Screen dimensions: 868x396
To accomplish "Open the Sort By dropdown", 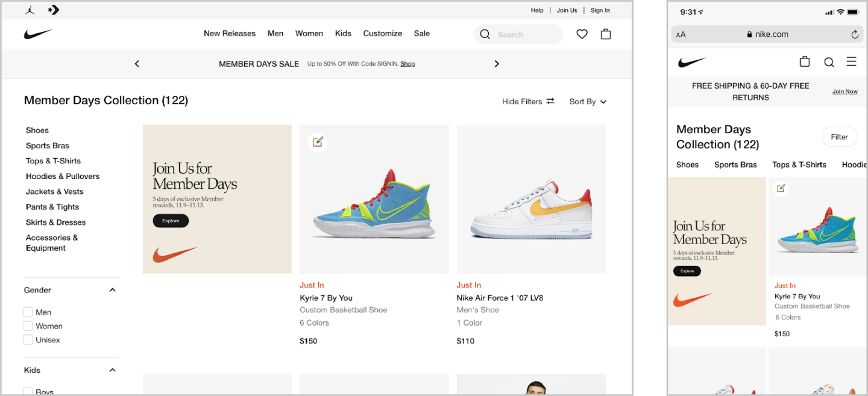I will pyautogui.click(x=588, y=102).
